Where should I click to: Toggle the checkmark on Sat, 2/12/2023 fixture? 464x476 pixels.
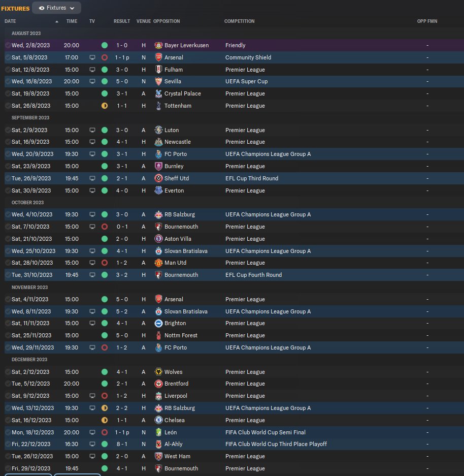(8, 371)
